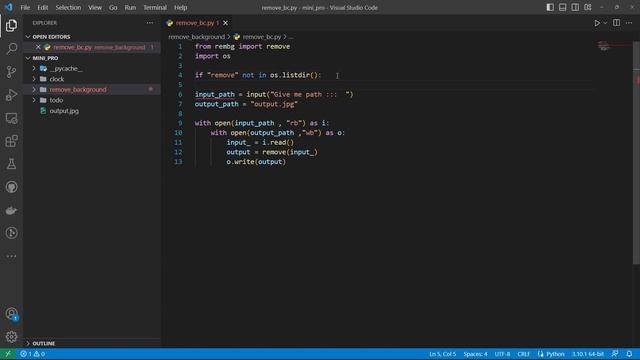Screen dimensions: 640x360
Task: Click the Ln 5, Col 5 status entry
Action: coord(442,354)
